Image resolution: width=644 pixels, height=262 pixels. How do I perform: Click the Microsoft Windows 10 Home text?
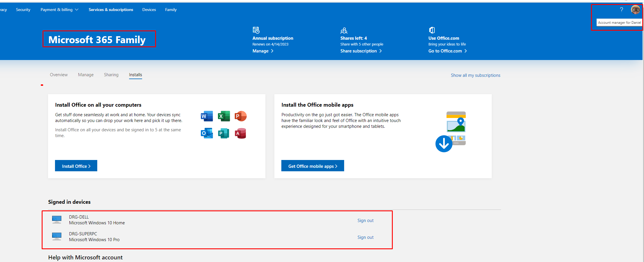point(97,223)
